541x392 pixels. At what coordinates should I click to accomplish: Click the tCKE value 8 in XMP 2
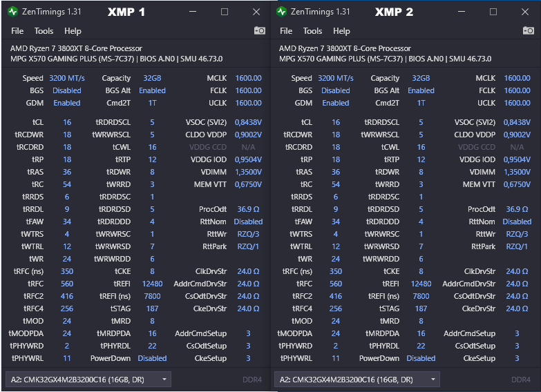coord(421,271)
